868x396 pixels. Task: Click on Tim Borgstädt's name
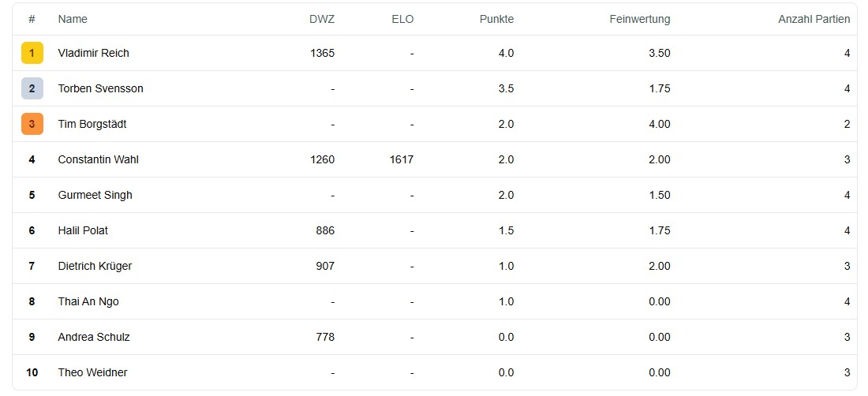[92, 124]
